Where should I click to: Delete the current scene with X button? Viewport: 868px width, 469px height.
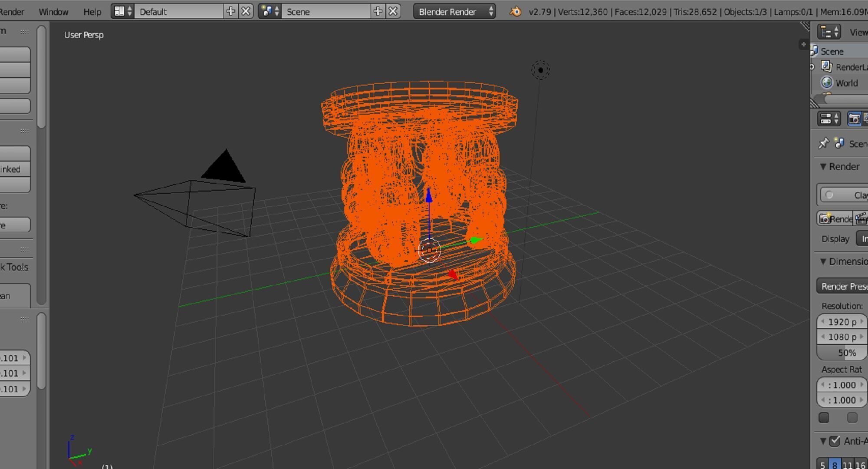pos(393,11)
